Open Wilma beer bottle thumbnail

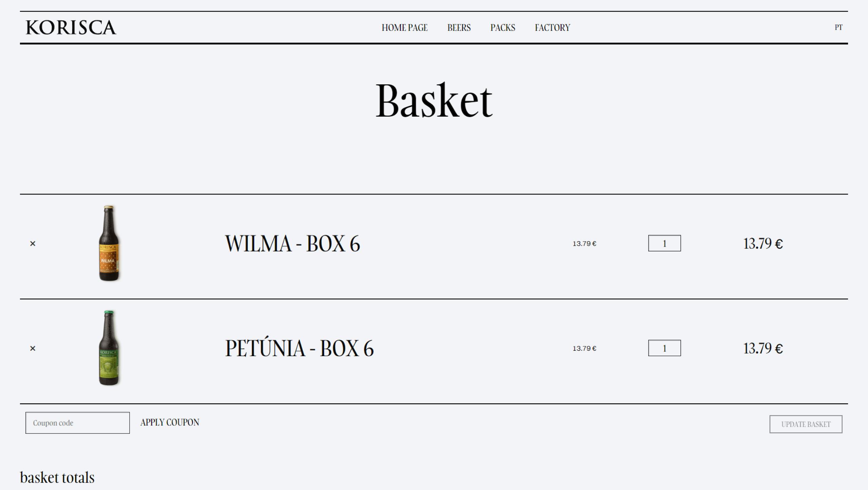[x=109, y=243]
